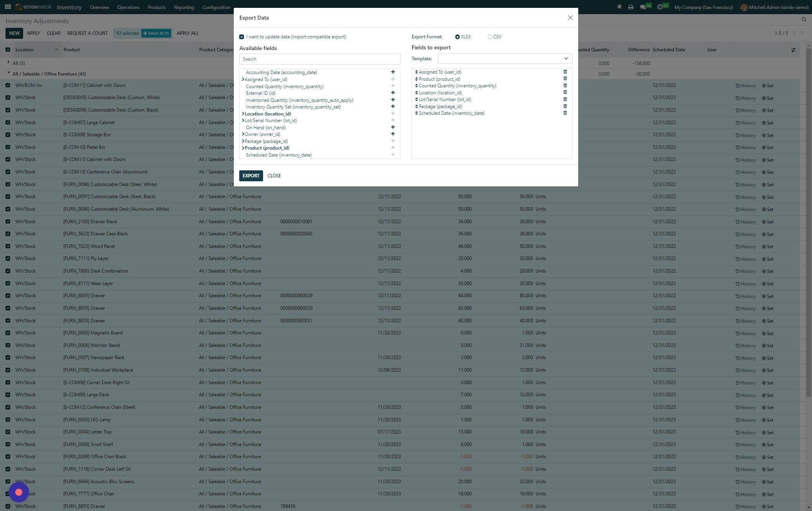Remove Assigned To from export fields
Screen dimensions: 812x511
pos(565,72)
